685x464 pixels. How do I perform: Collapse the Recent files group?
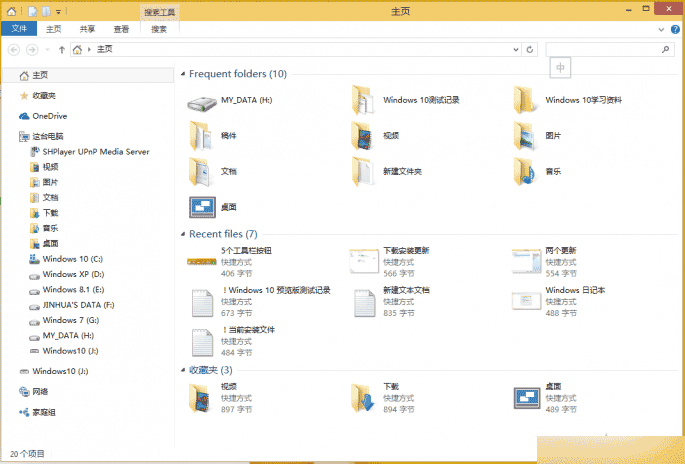click(183, 234)
